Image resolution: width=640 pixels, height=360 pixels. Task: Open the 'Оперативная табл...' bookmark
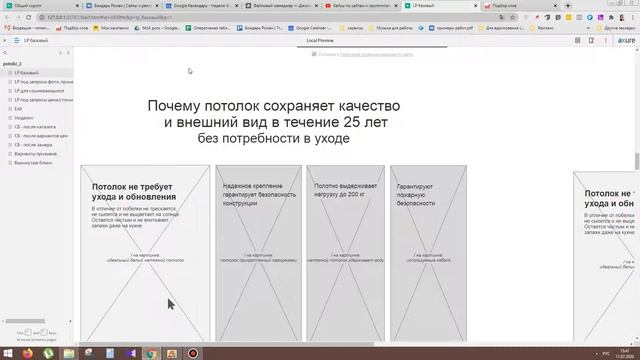208,28
